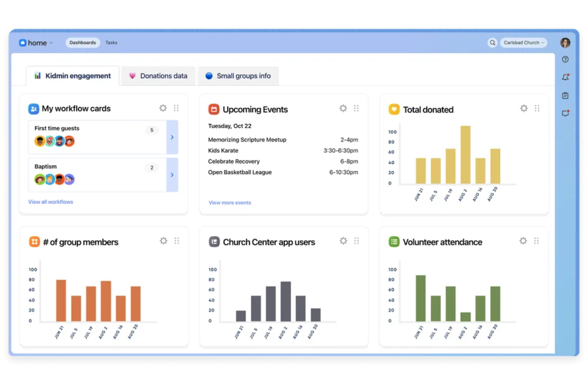This screenshot has width=588, height=392.
Task: Click the drag handle on Volunteer attendance widget
Action: [x=537, y=240]
